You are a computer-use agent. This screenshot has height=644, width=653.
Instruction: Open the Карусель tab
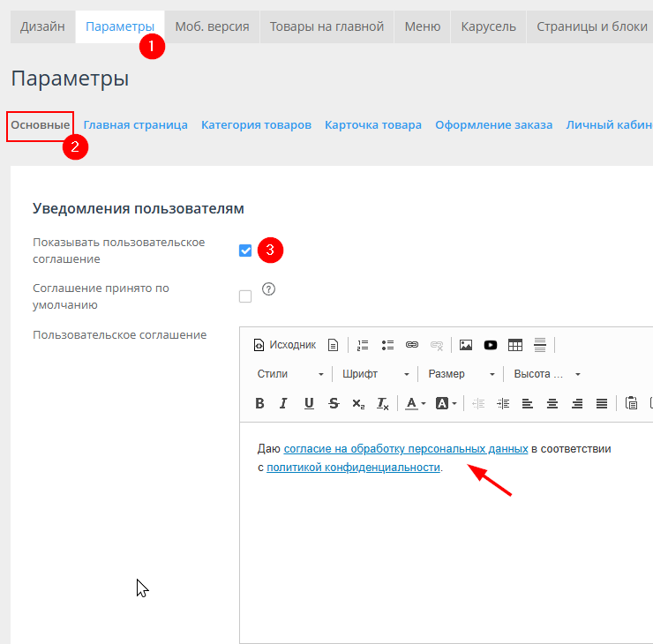coord(488,26)
